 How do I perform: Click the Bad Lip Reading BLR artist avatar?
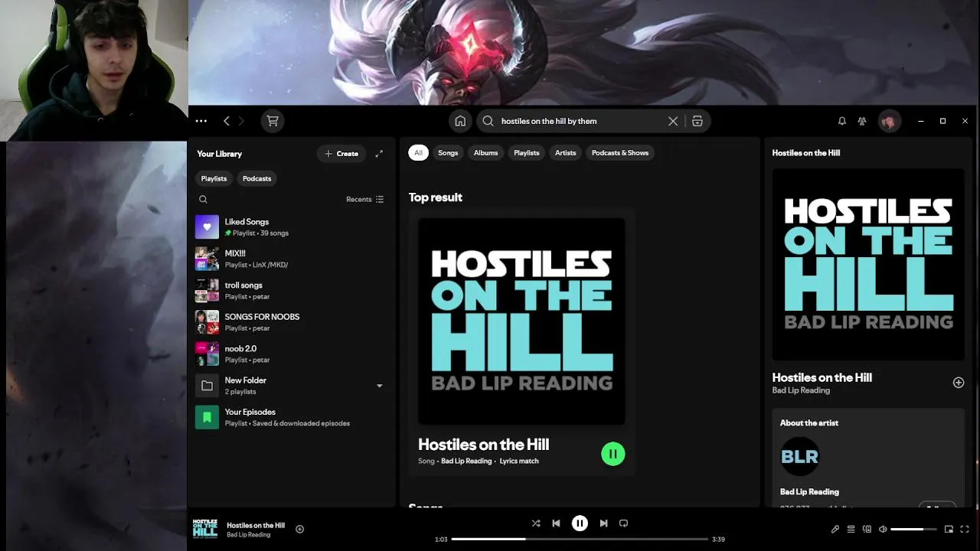pos(799,457)
